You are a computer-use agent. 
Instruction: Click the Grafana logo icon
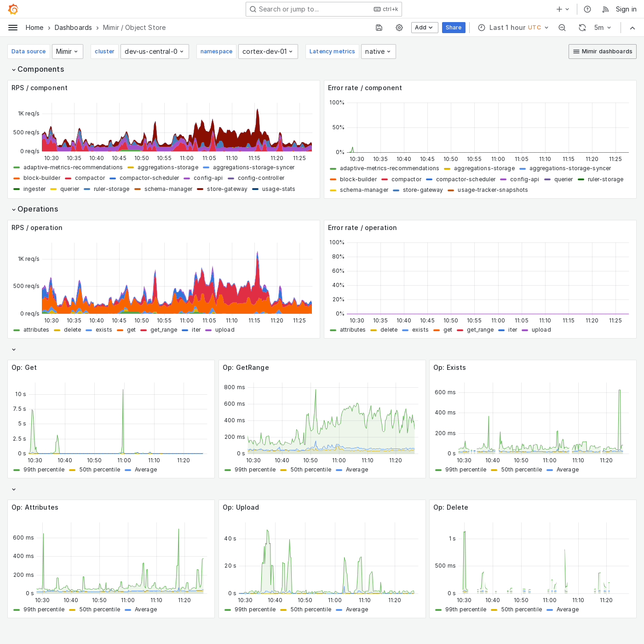[13, 9]
